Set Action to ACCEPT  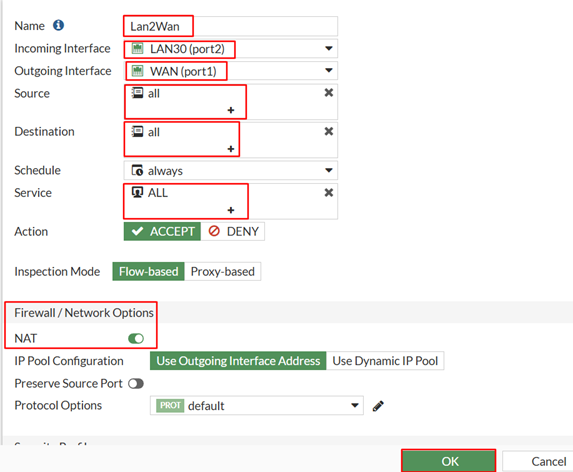pyautogui.click(x=162, y=231)
